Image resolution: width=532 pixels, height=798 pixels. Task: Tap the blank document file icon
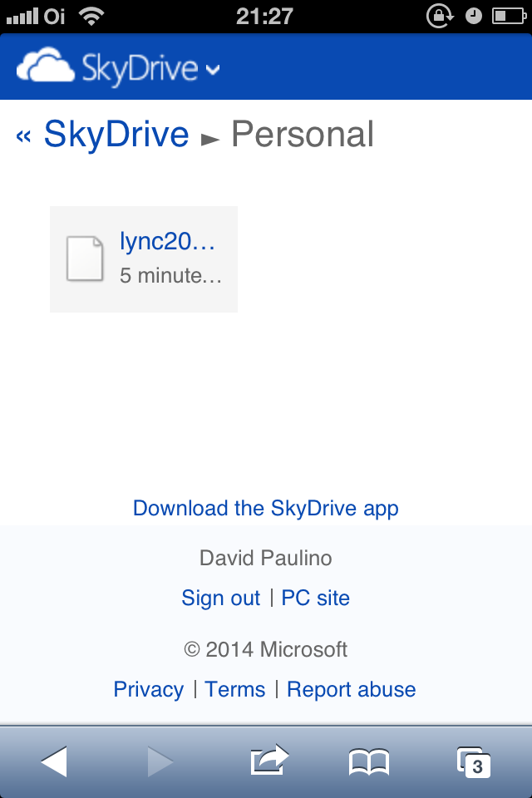[x=85, y=259]
